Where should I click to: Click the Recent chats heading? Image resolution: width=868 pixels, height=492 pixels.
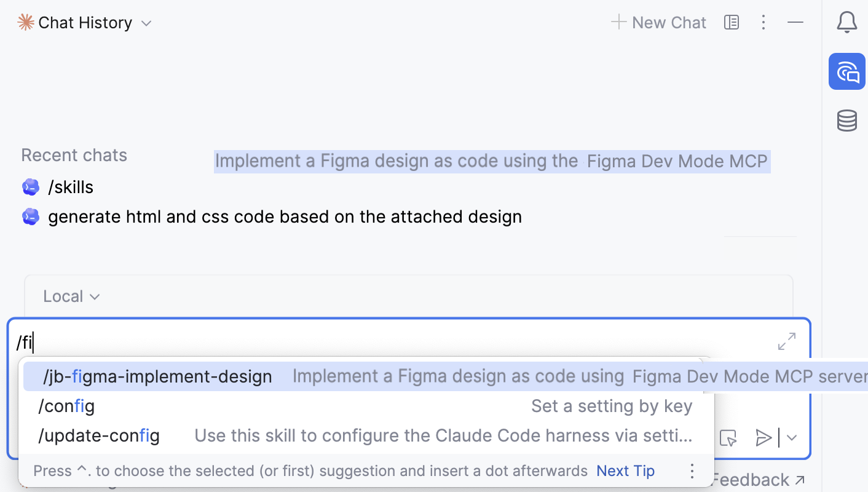[x=74, y=155]
